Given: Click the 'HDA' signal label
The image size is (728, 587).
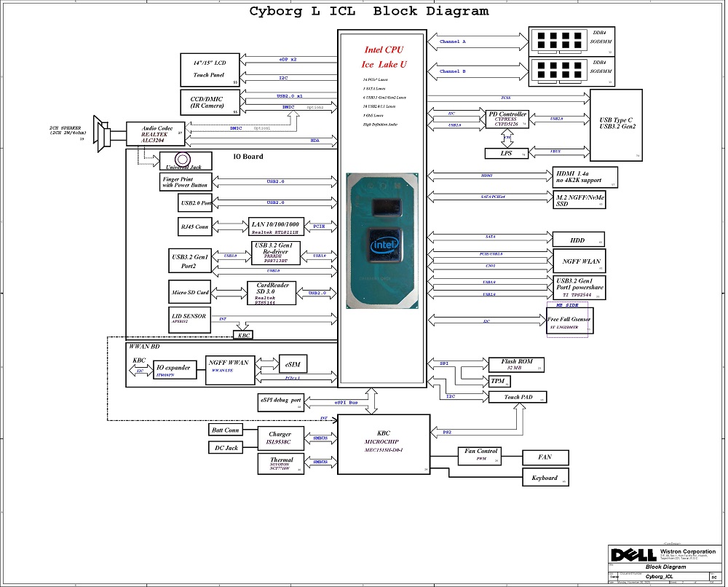Looking at the screenshot, I should click(314, 141).
